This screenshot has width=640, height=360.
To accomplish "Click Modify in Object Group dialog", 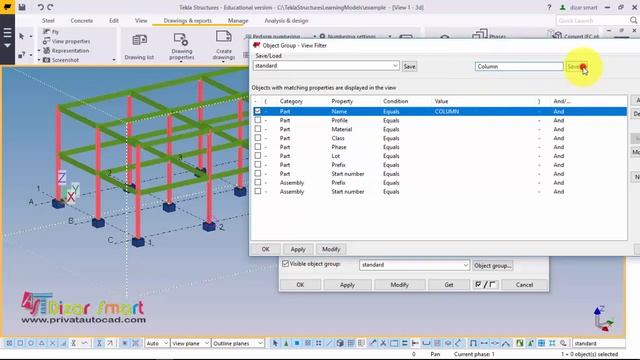I will (x=331, y=249).
